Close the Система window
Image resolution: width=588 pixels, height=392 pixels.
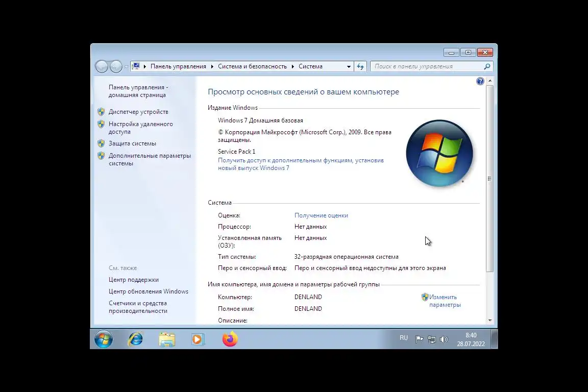[x=485, y=53]
